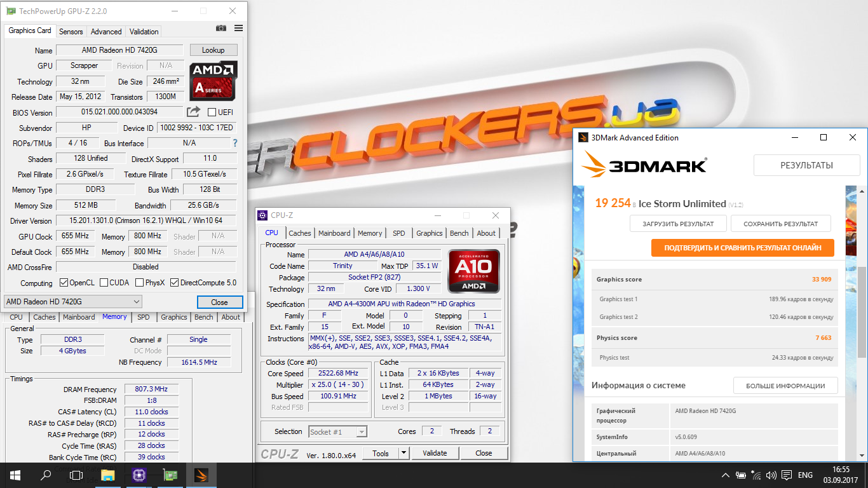Click CPU-Z Validate button
Image resolution: width=868 pixels, height=488 pixels.
pos(435,453)
